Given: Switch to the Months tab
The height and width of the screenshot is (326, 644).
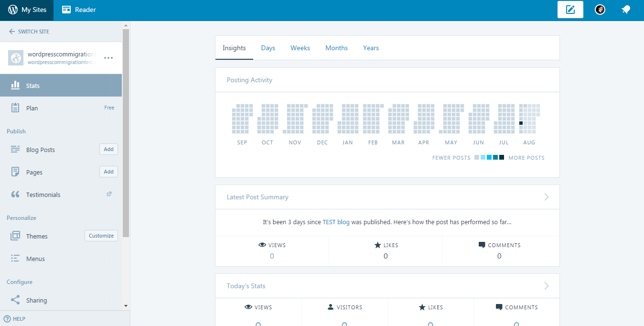Looking at the screenshot, I should tap(336, 48).
